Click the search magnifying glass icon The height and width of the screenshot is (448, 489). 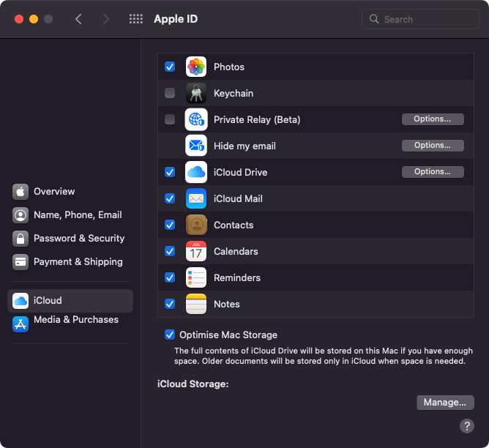tap(374, 19)
